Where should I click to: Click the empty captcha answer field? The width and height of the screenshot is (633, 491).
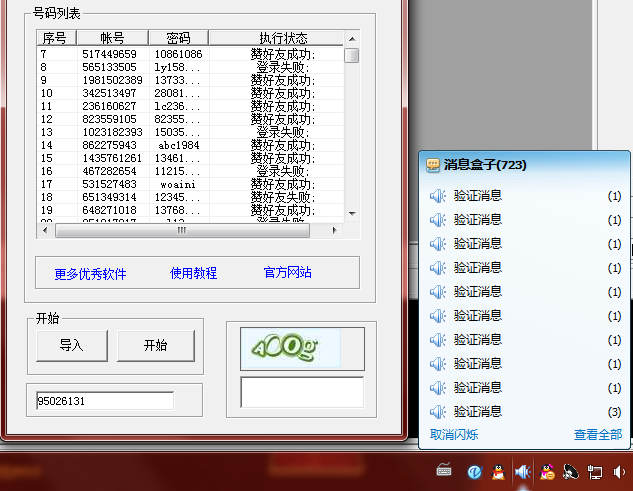(x=302, y=392)
